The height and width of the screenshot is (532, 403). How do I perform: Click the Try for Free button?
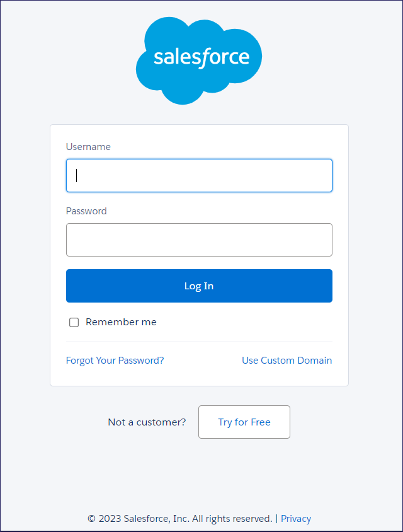[x=244, y=422]
